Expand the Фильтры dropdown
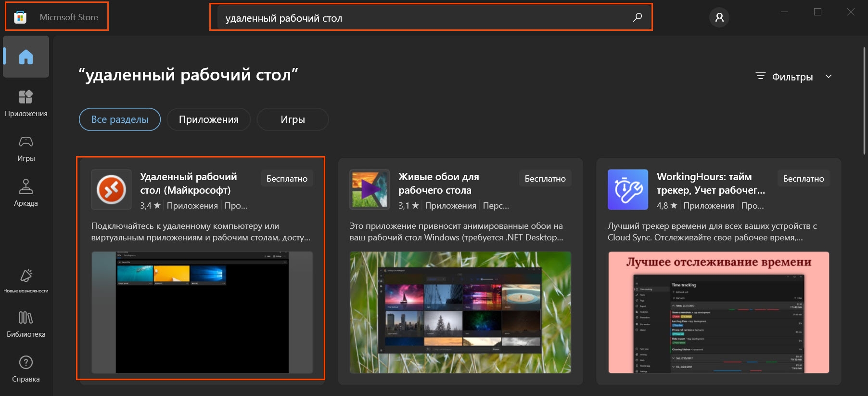868x396 pixels. tap(792, 77)
